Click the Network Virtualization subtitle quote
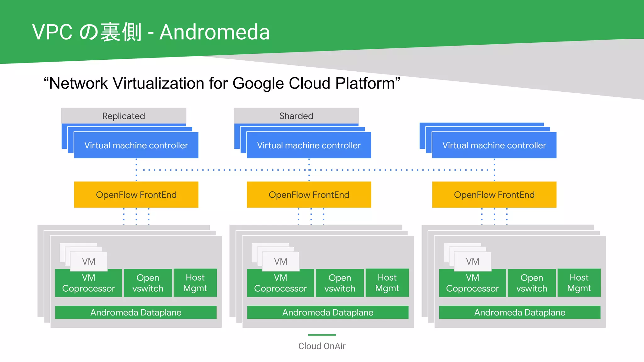This screenshot has width=644, height=362. (222, 83)
